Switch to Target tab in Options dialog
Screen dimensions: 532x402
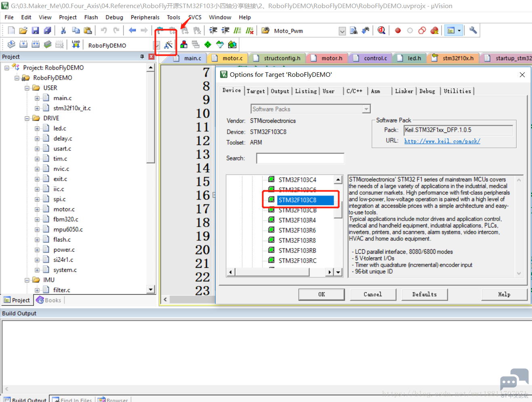pos(256,91)
